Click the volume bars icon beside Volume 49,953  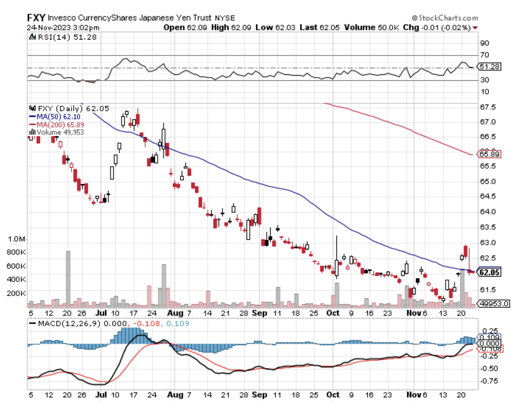[33, 132]
